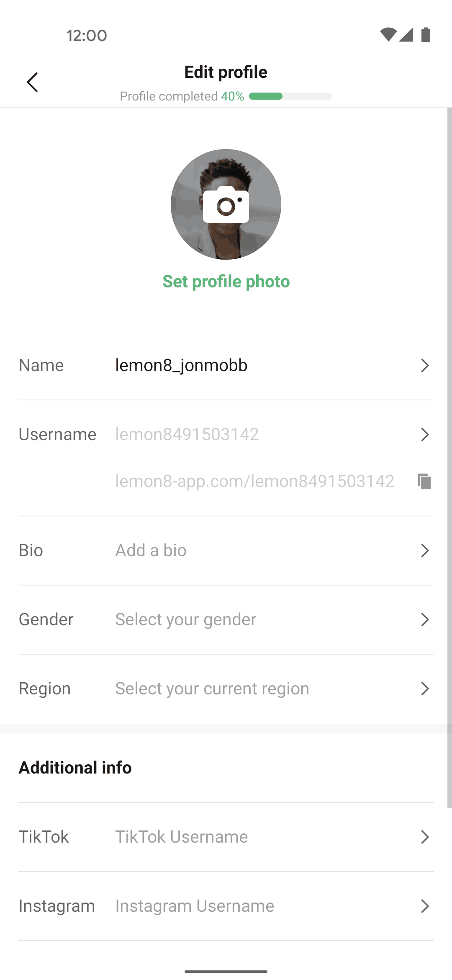Open Region selection chevron
The image size is (452, 980).
425,689
